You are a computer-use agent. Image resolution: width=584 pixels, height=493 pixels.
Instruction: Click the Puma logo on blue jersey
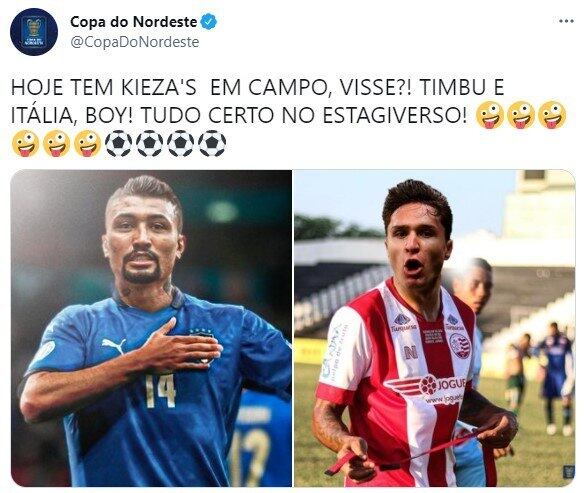point(114,345)
